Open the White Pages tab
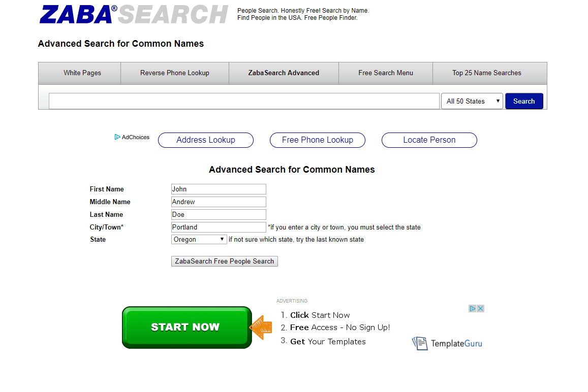 point(82,73)
